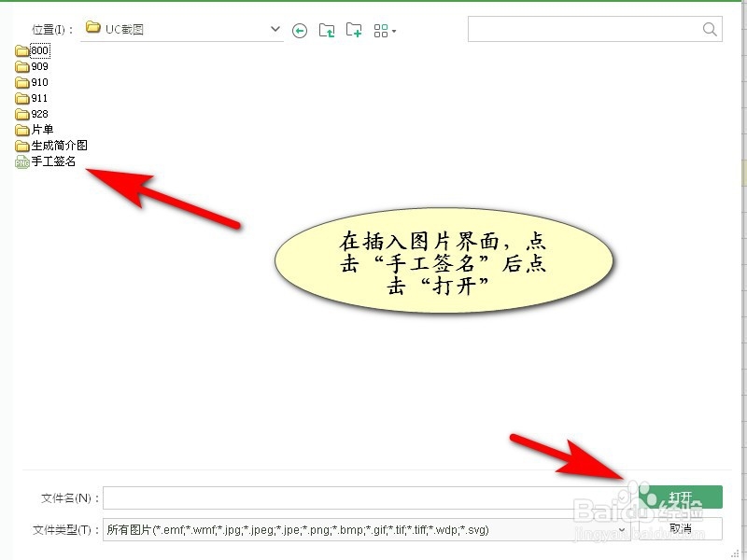Click the green 打开 button

pos(680,497)
